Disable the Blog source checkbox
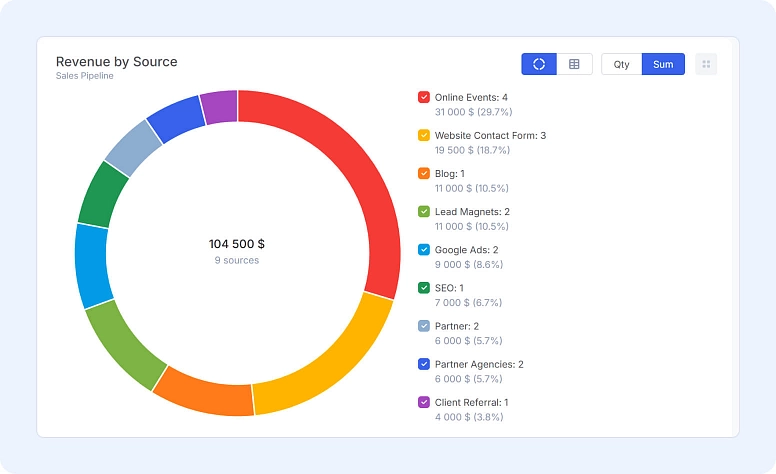Screen dimensions: 776x474 point(424,173)
